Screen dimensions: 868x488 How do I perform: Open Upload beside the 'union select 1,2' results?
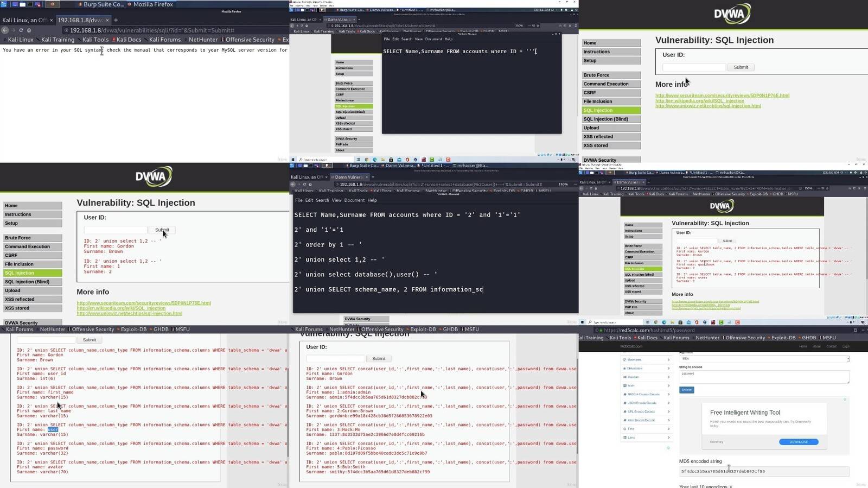coord(33,290)
